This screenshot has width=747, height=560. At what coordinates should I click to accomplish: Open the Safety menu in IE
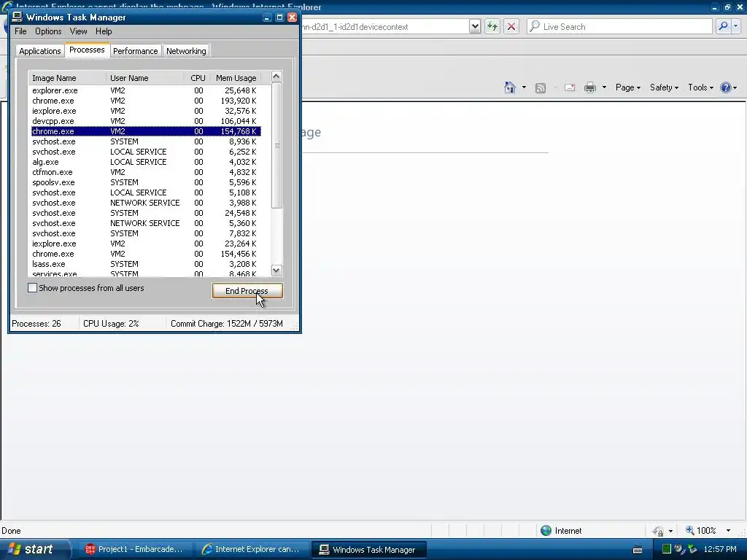click(664, 87)
